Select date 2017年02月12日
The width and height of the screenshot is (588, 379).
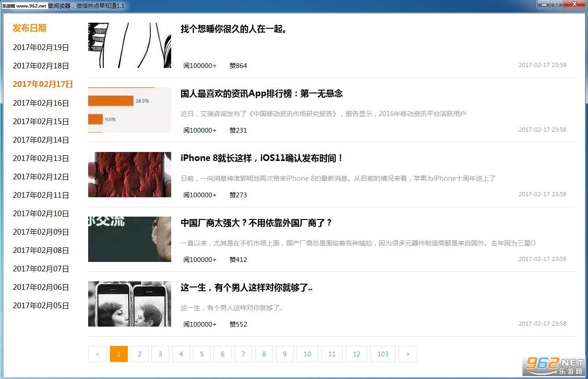41,177
